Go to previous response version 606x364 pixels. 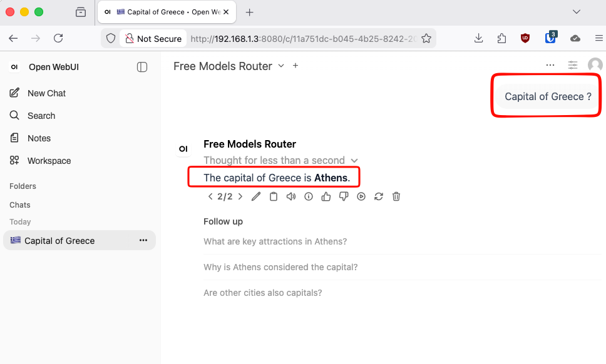tap(210, 196)
